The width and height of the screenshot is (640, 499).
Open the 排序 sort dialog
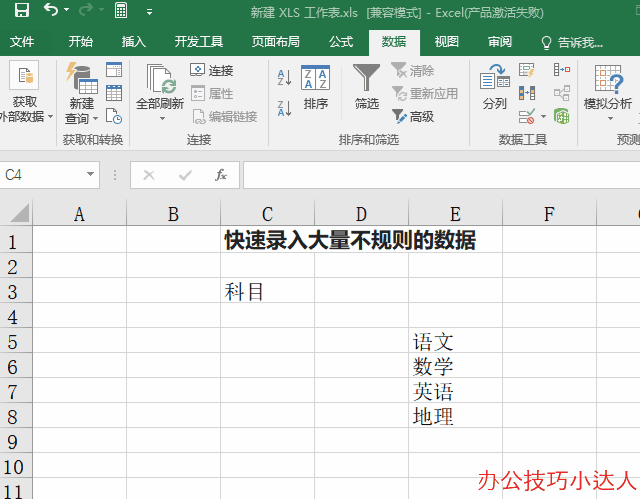[316, 87]
